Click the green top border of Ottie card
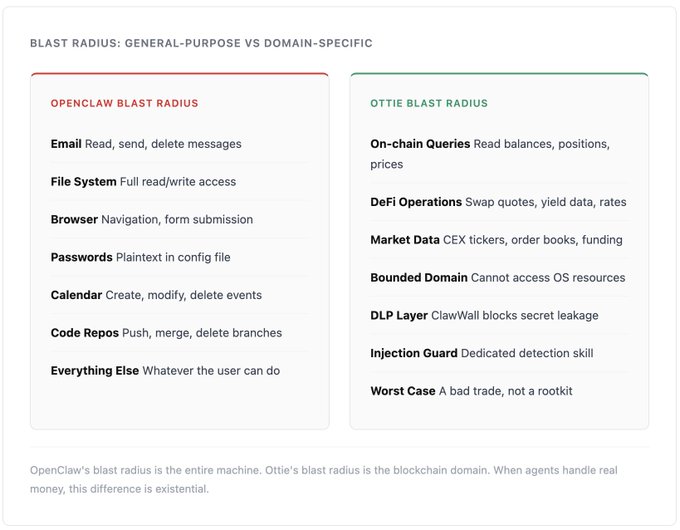 [x=499, y=74]
